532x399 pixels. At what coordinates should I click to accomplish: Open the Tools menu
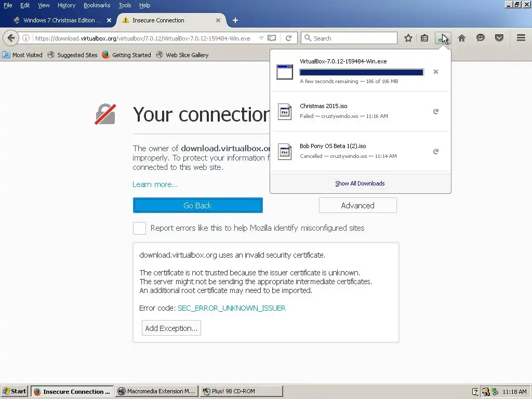(x=125, y=5)
